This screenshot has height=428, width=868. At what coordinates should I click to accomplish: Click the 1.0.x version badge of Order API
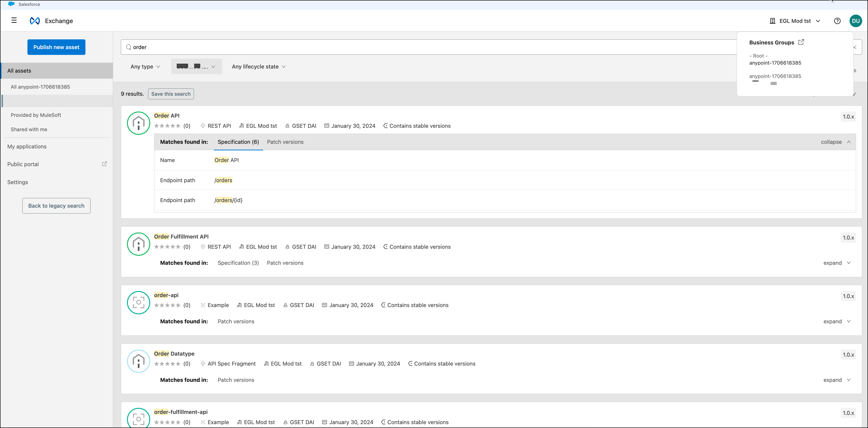point(848,117)
